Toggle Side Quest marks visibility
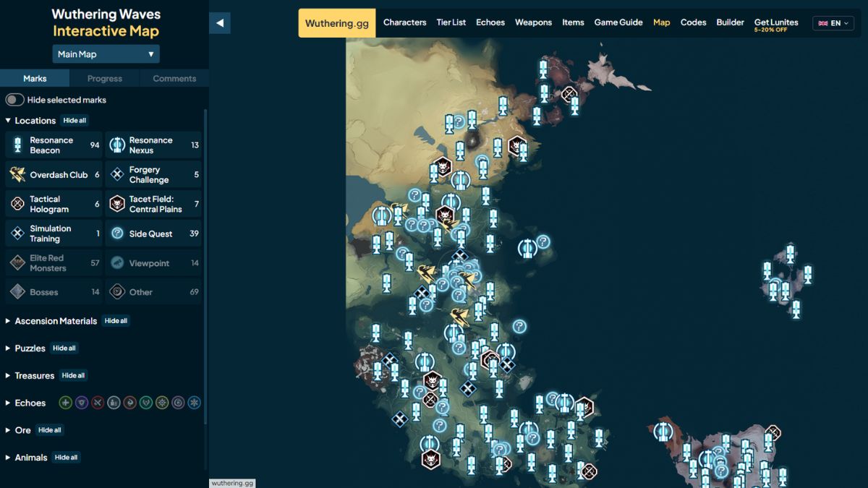The image size is (868, 488). (153, 234)
